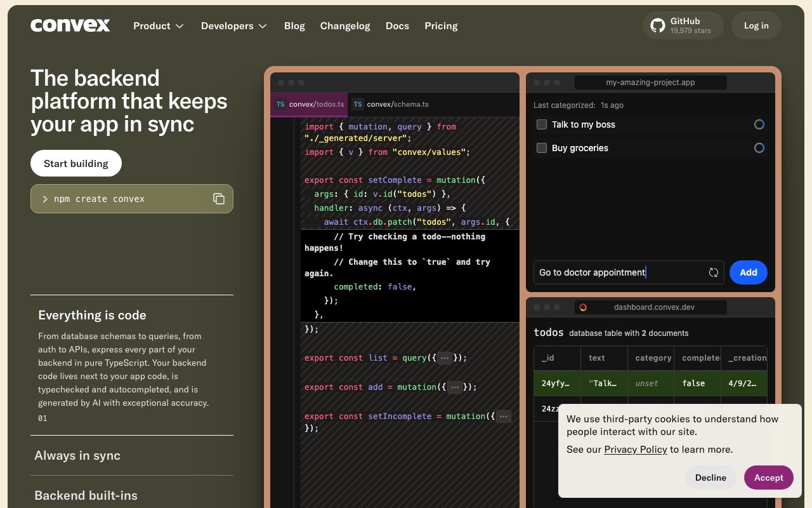Image resolution: width=812 pixels, height=508 pixels.
Task: Click the sync icon in the todo input
Action: 714,272
